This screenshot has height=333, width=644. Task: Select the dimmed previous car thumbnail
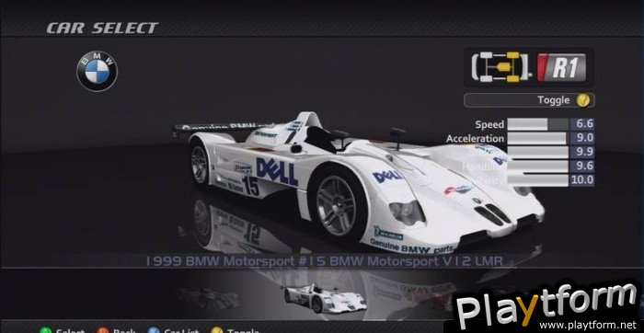pos(210,298)
